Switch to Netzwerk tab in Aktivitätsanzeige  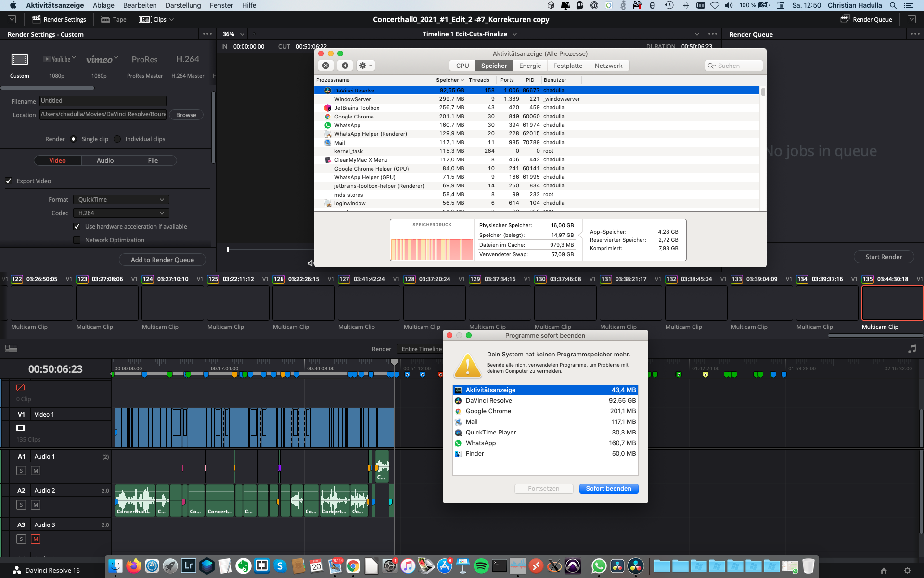click(608, 66)
